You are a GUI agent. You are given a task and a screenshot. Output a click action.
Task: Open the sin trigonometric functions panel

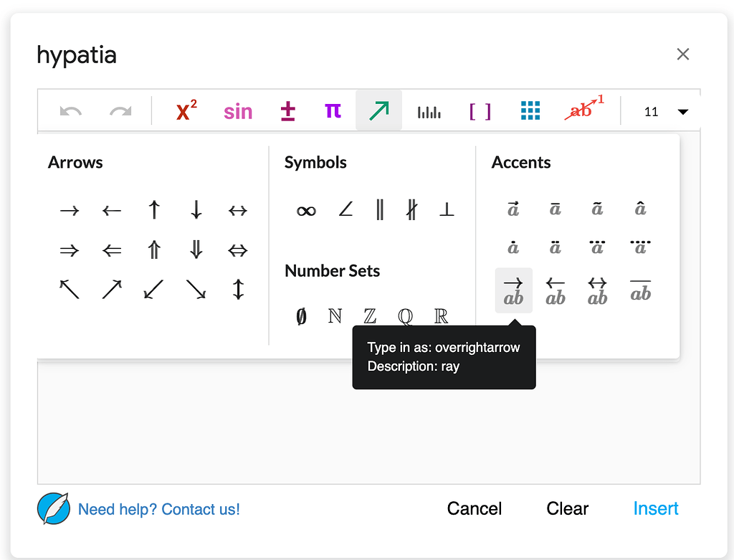point(237,110)
